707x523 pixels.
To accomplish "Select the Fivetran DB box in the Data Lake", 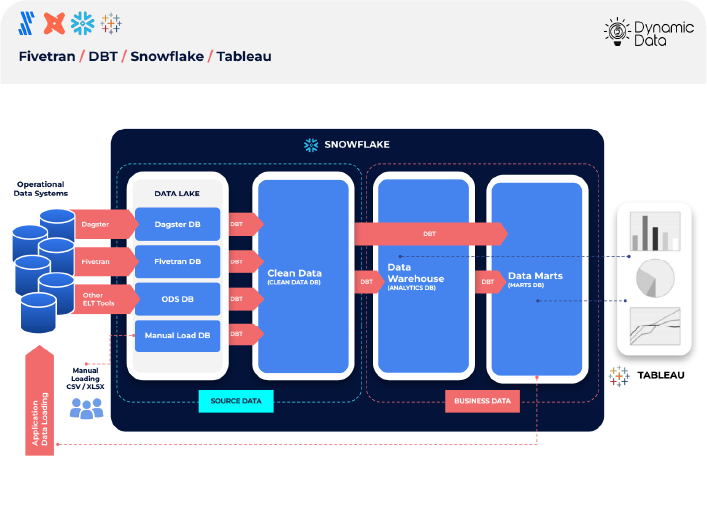I will 177,262.
